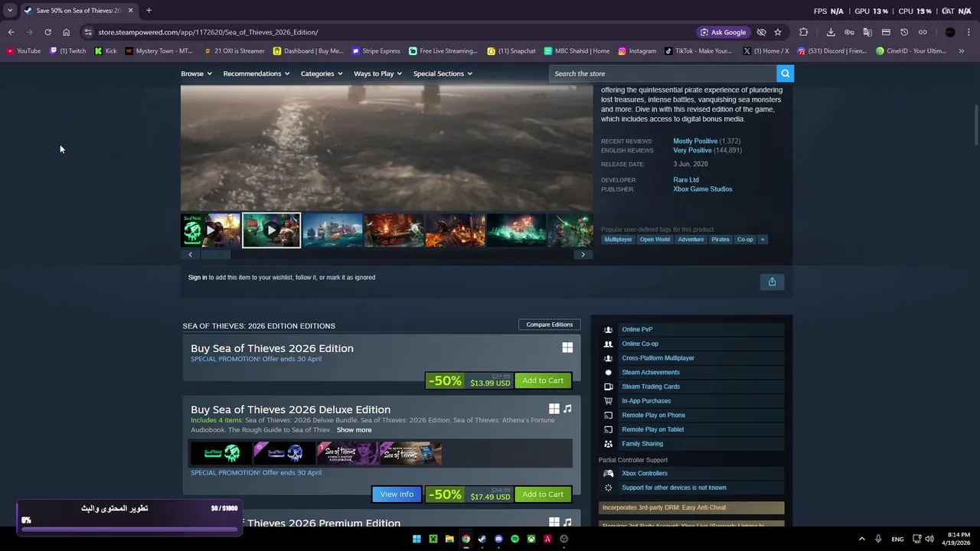Click the Sign in link
Screen dimensions: 980x551
point(198,277)
